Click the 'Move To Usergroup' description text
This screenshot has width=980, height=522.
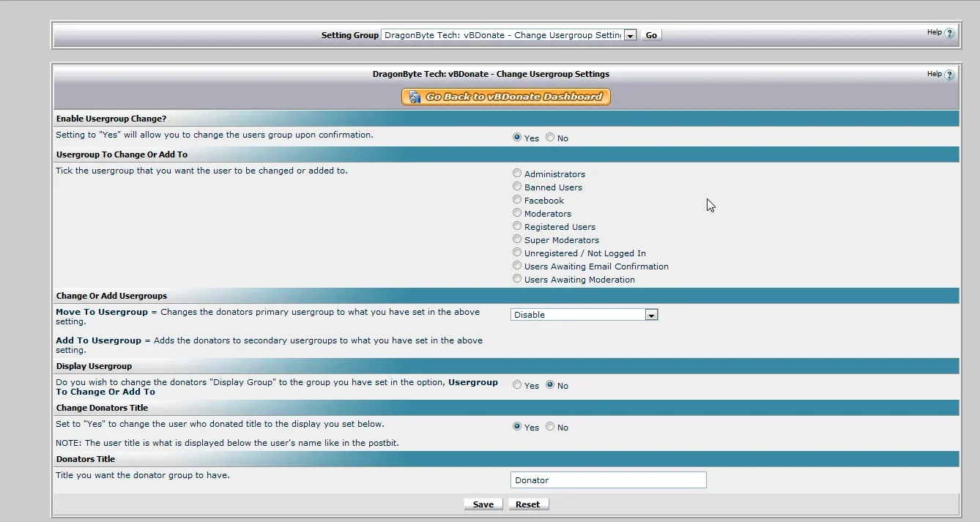click(268, 316)
